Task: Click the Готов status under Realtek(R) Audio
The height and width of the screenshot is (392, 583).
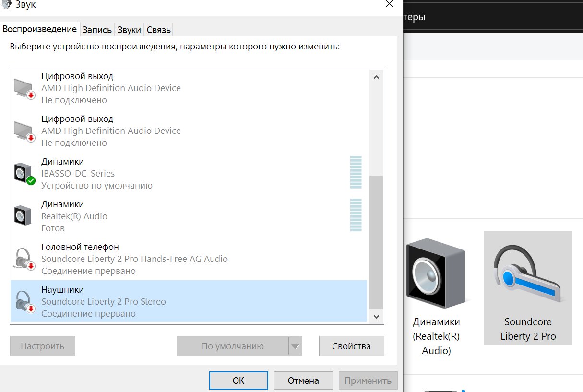Action: click(53, 228)
